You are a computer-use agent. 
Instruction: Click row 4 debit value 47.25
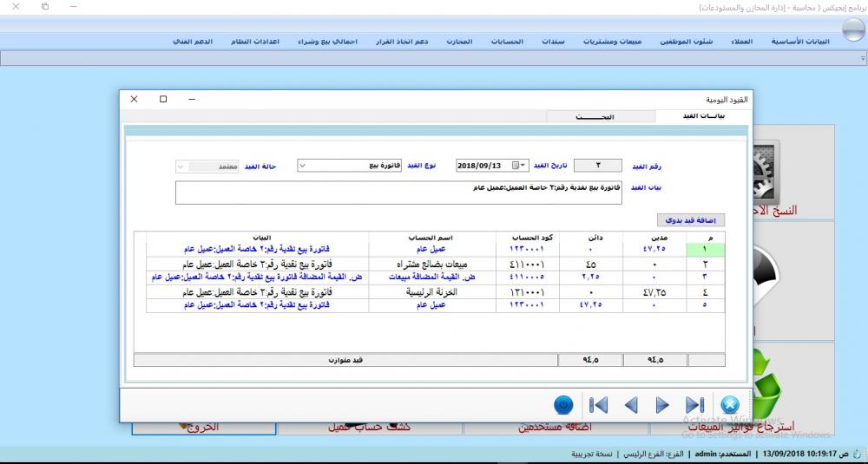[x=654, y=292]
